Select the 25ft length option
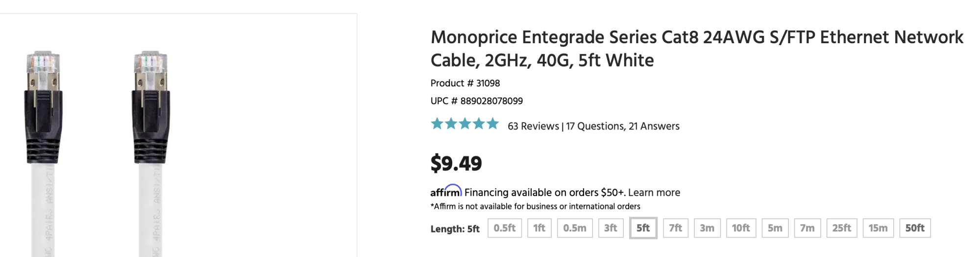 coord(841,228)
